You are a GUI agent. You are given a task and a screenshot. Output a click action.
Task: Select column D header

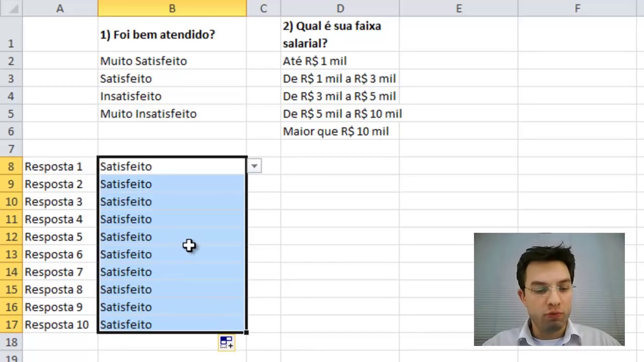pyautogui.click(x=340, y=8)
